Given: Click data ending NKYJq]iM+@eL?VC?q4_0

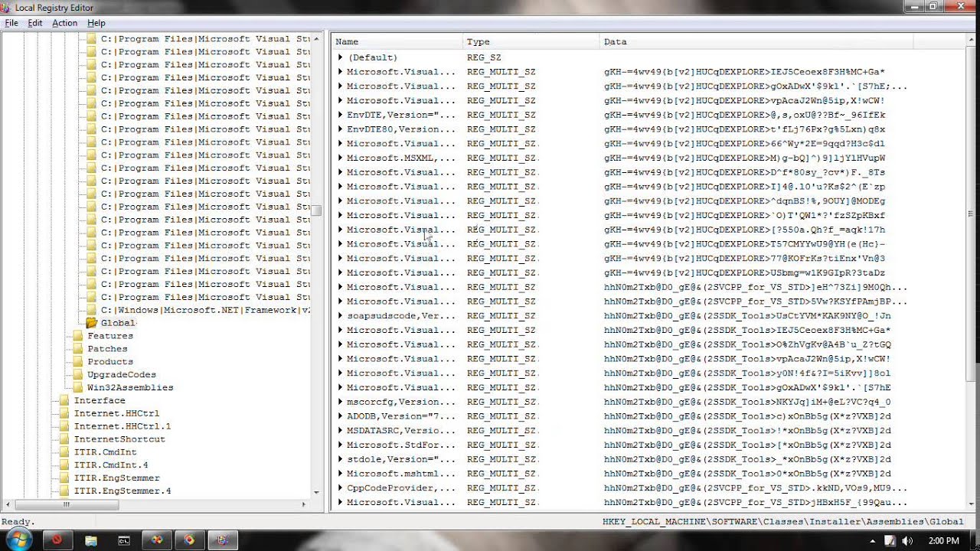Looking at the screenshot, I should (x=747, y=402).
